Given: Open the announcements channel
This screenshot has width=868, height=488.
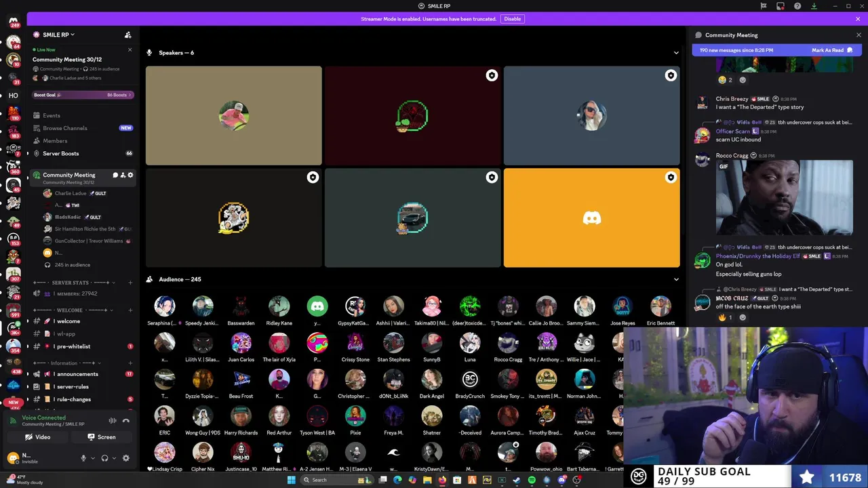Looking at the screenshot, I should [75, 374].
